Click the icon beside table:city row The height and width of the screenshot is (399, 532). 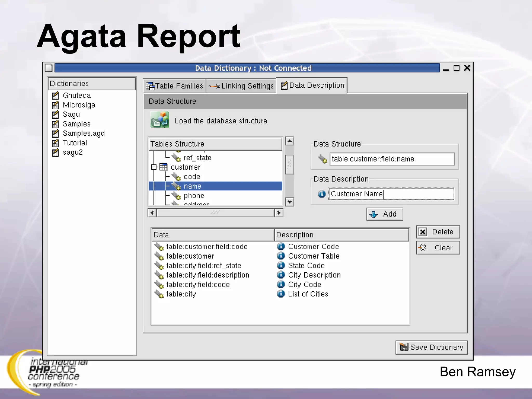point(159,294)
